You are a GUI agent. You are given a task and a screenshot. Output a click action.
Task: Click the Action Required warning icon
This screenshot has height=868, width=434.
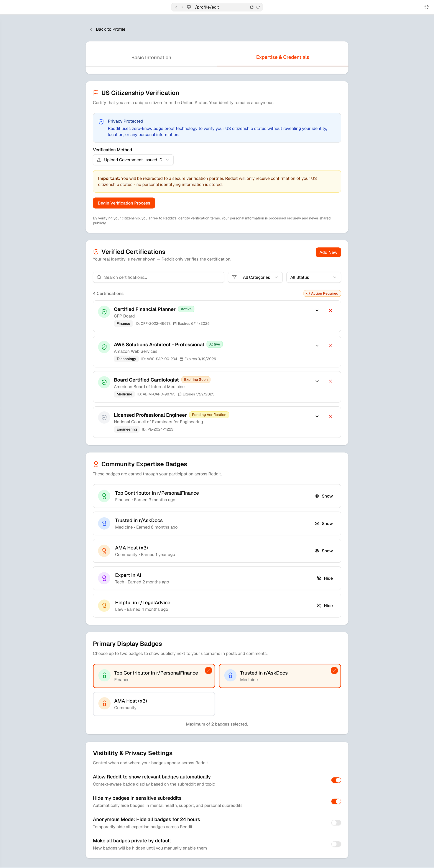coord(307,293)
